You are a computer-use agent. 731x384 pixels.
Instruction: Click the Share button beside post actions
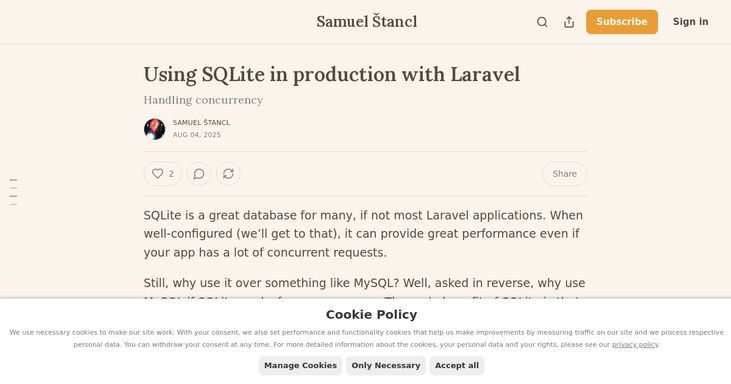(x=565, y=174)
